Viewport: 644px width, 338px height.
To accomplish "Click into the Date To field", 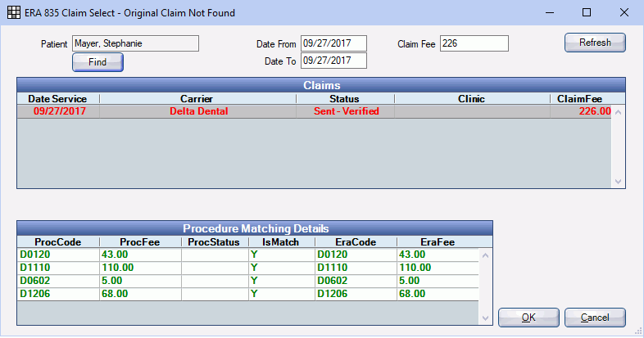I will (x=333, y=61).
